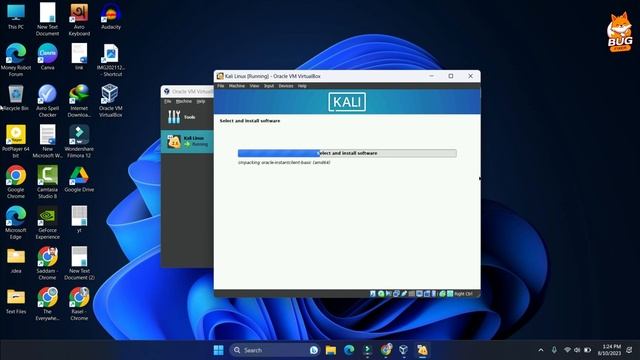Image resolution: width=640 pixels, height=360 pixels.
Task: Open VirtualBox Manager from the taskbar
Action: [403, 350]
